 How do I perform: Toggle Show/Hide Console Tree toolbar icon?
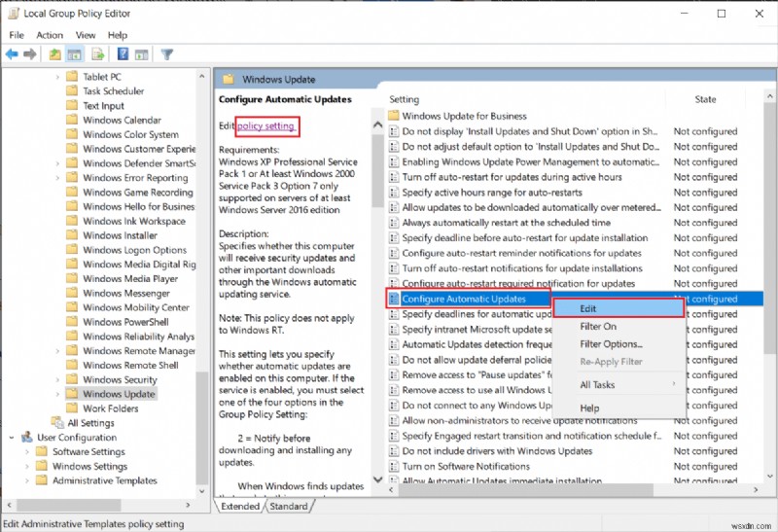point(75,54)
